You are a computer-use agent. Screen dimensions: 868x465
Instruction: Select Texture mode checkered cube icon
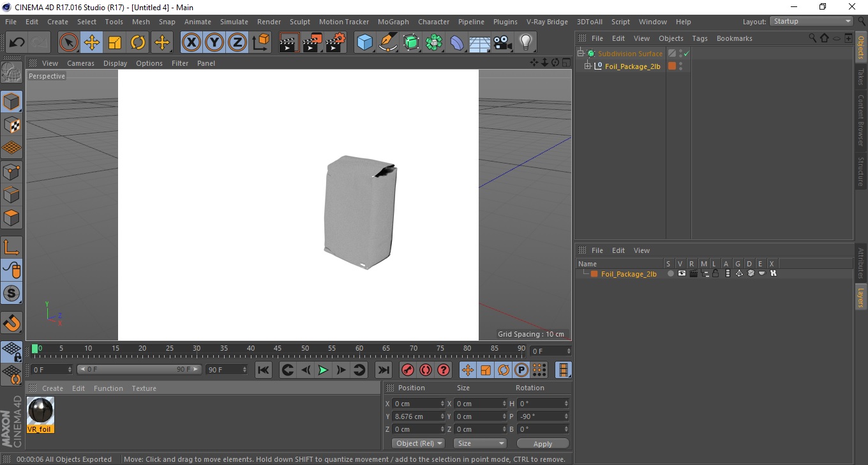[x=11, y=125]
